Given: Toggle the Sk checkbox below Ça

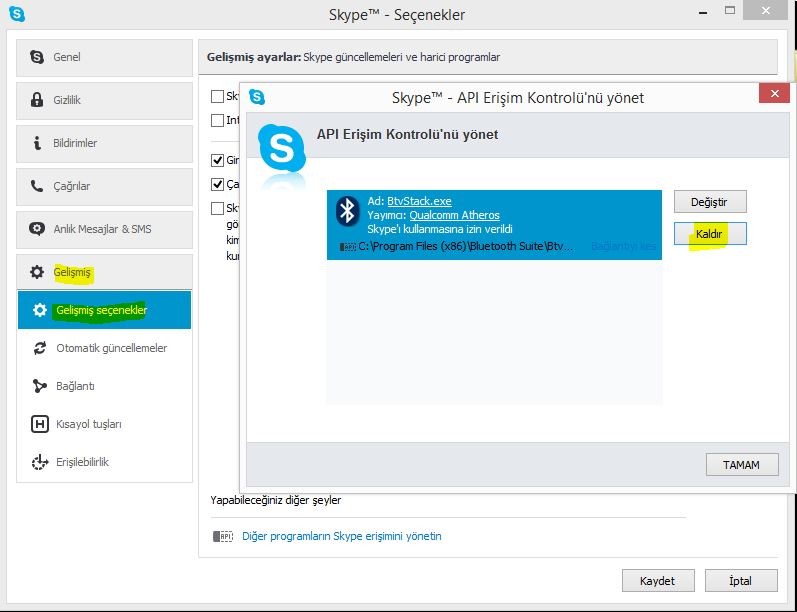Looking at the screenshot, I should coord(218,208).
